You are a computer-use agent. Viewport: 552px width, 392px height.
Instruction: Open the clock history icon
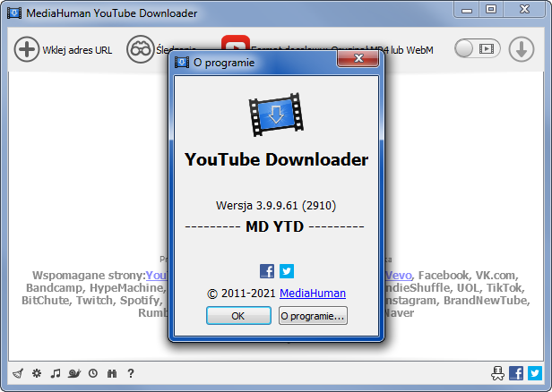point(93,373)
